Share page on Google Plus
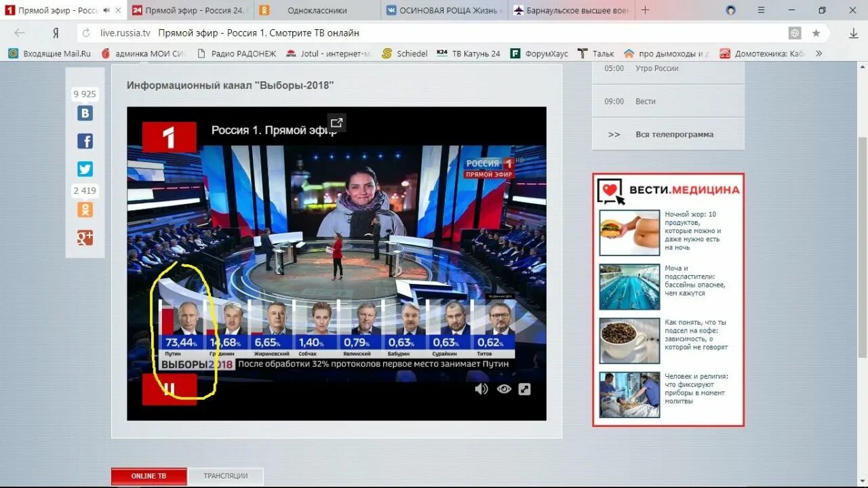This screenshot has height=488, width=868. [x=85, y=238]
